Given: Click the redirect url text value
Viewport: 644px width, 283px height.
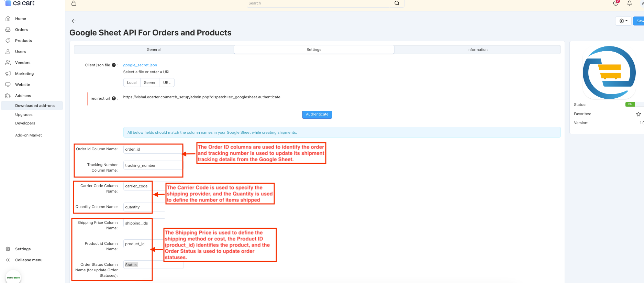Looking at the screenshot, I should (202, 97).
